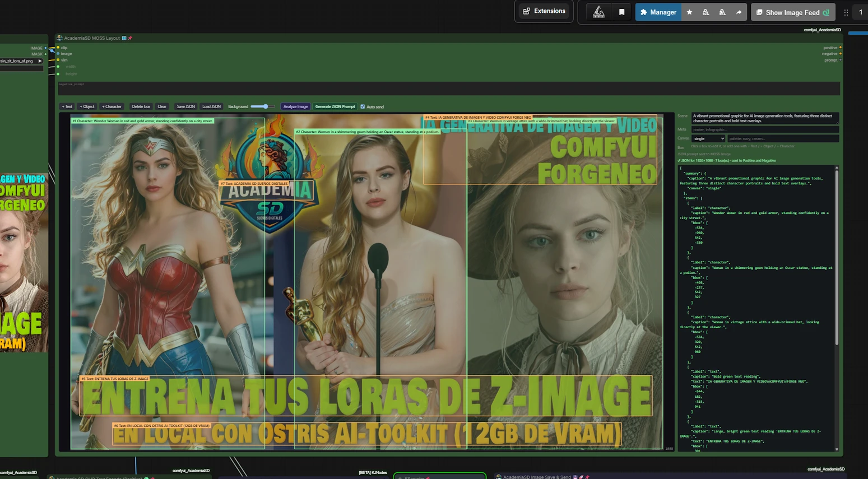The image size is (868, 479).
Task: Click the clip input socket
Action: [x=58, y=48]
